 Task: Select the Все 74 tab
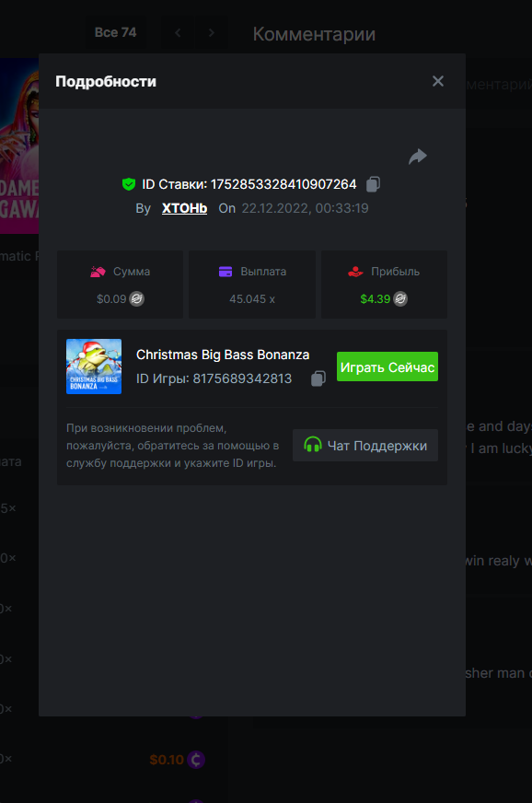115,33
